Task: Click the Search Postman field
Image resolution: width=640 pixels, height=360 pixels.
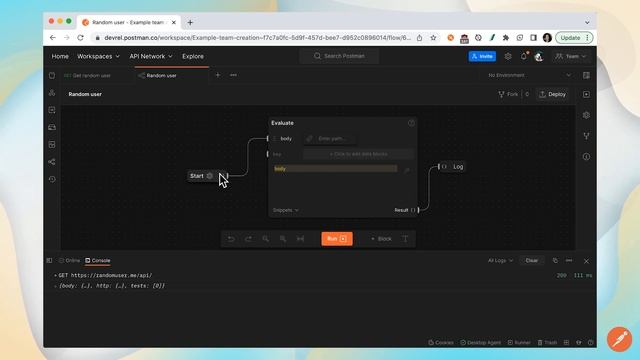Action: 339,56
